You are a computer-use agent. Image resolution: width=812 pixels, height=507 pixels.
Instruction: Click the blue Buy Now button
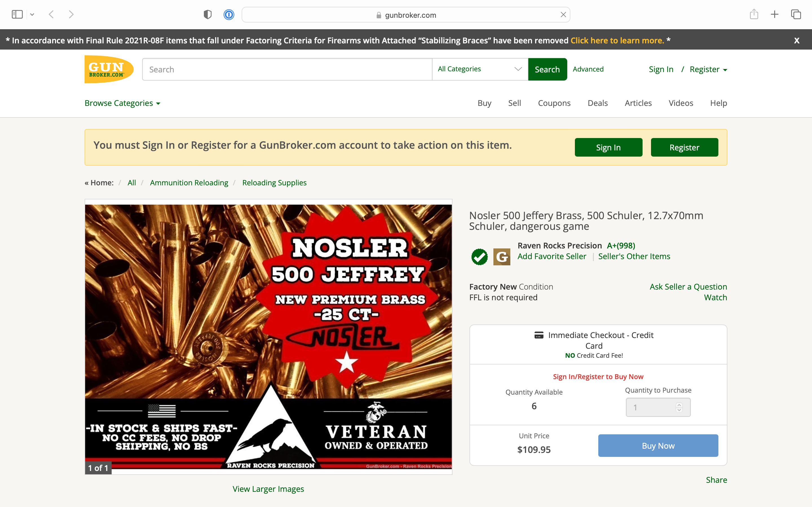coord(658,446)
